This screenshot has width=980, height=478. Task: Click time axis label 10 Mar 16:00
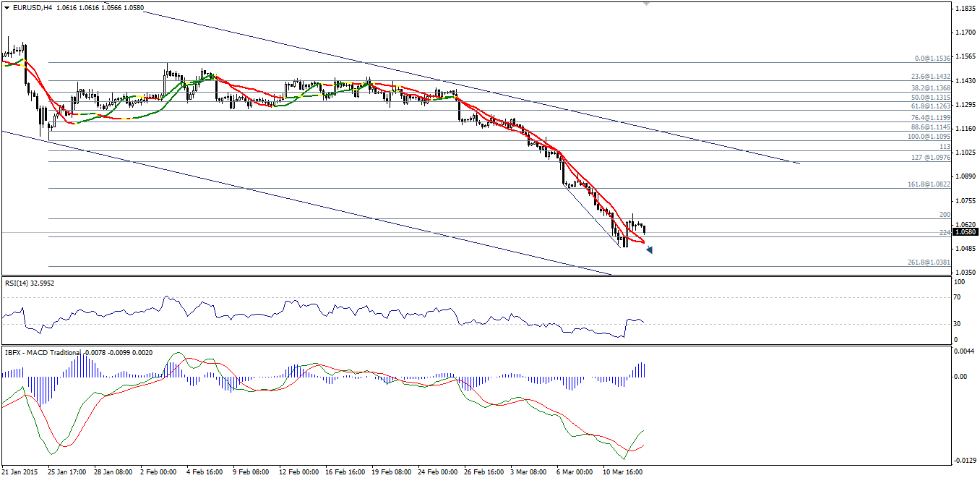624,471
